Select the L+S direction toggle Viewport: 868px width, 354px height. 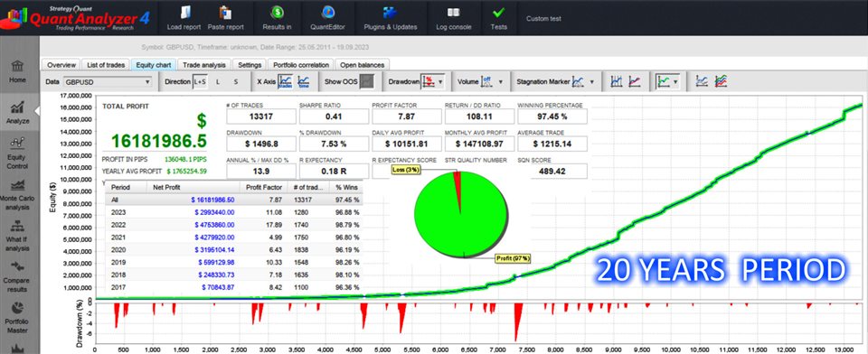click(200, 82)
